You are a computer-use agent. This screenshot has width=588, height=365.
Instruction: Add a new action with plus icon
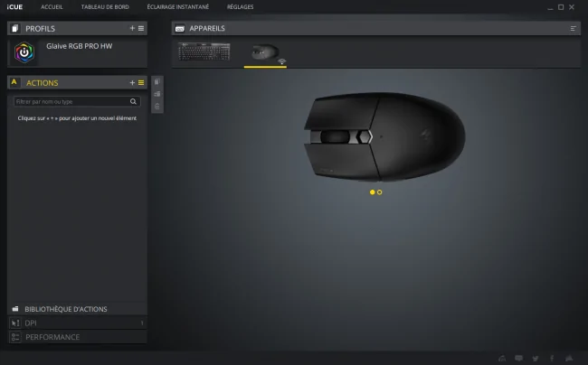(x=132, y=82)
